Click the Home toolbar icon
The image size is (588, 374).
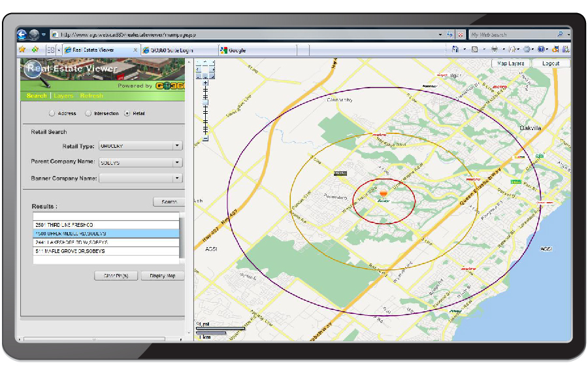click(x=455, y=49)
